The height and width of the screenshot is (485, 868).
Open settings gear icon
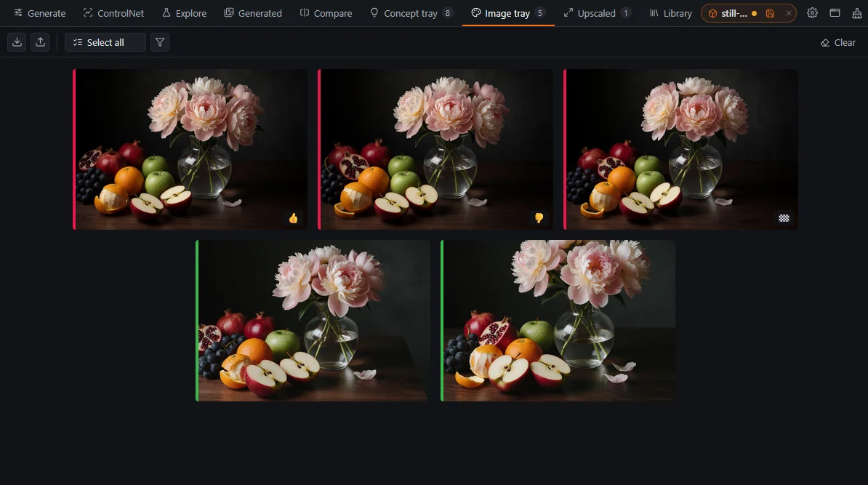tap(812, 13)
